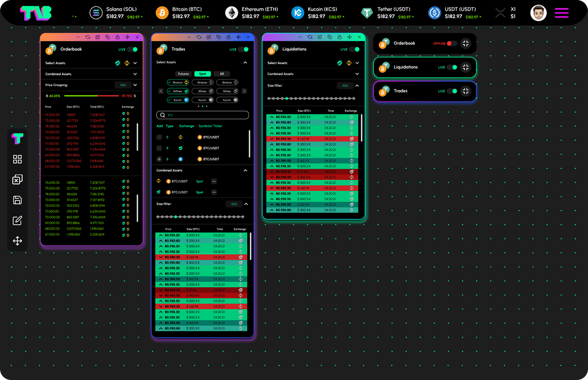This screenshot has height=380, width=588.
Task: Click the lock icon on Trades widget header
Action: (228, 37)
